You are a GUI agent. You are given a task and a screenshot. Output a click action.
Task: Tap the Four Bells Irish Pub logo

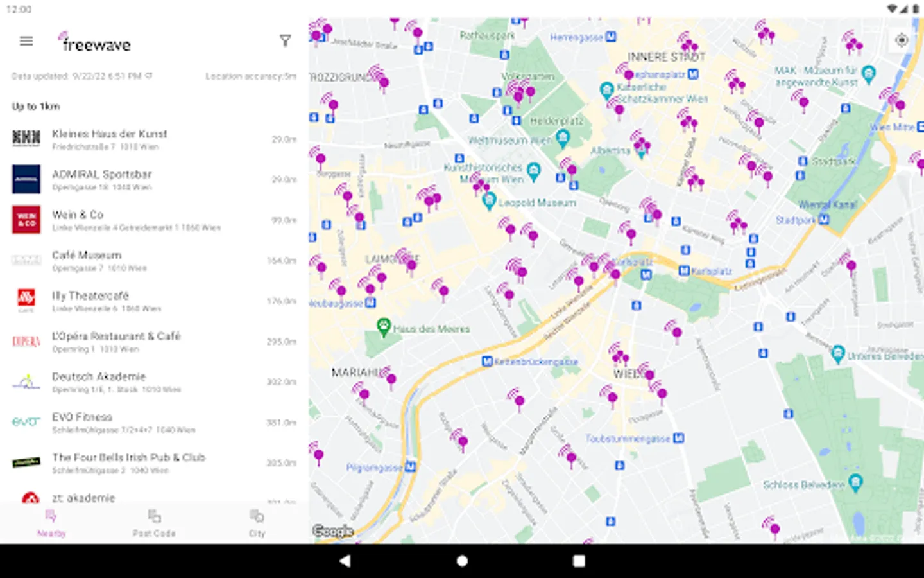coord(26,462)
